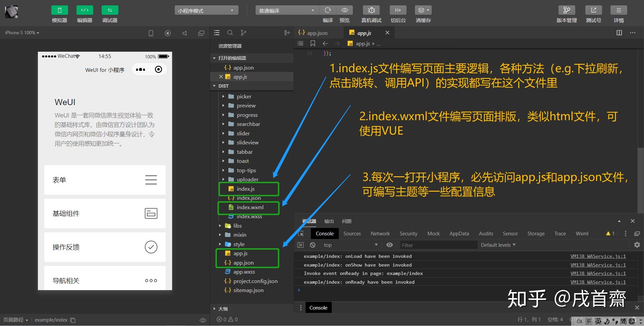Tap the 表单 item in simulator

pyautogui.click(x=105, y=180)
